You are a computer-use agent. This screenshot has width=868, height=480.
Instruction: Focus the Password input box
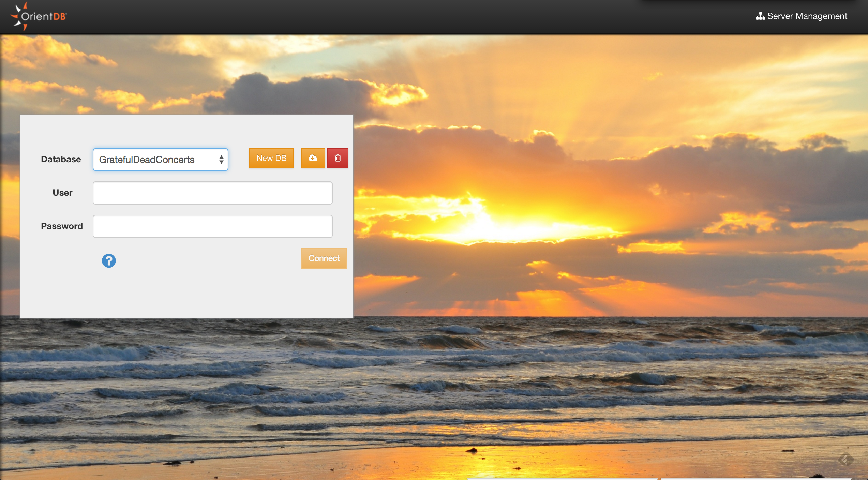(212, 226)
